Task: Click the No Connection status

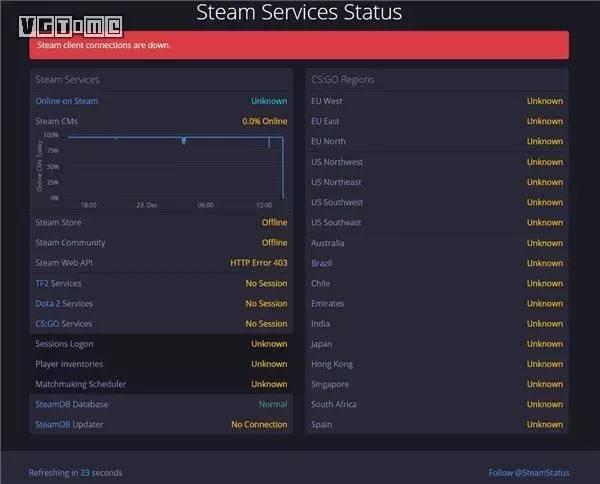Action: tap(259, 425)
